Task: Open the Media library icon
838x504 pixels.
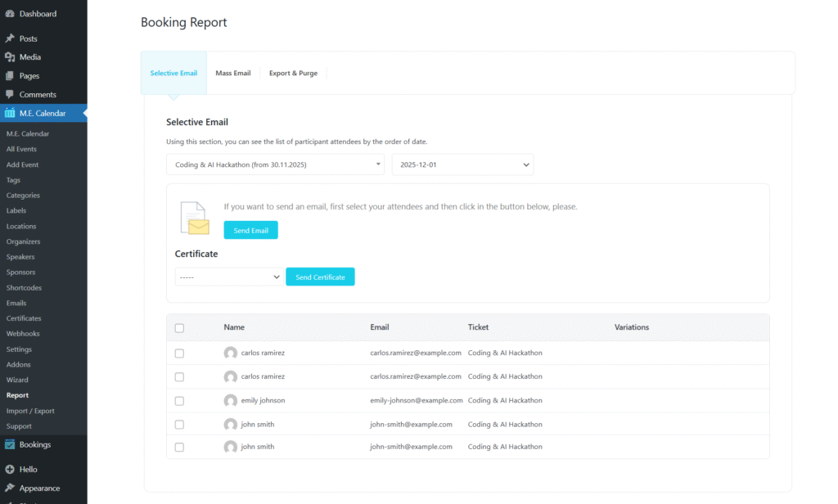Action: 11,56
